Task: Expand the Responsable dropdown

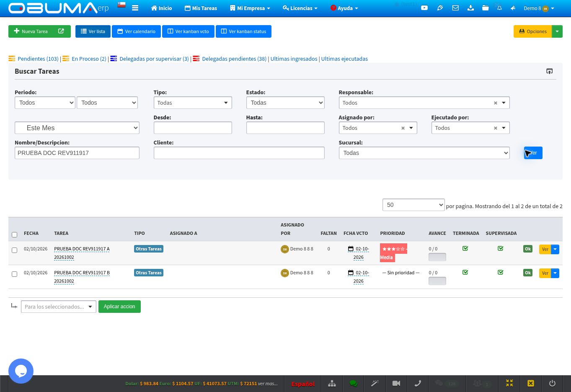Action: (x=424, y=103)
